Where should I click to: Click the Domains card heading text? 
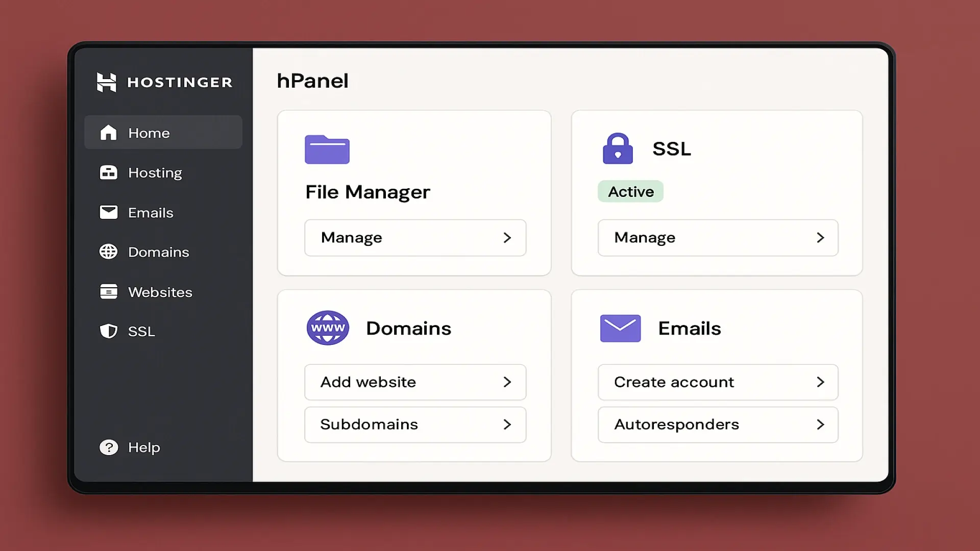(408, 329)
